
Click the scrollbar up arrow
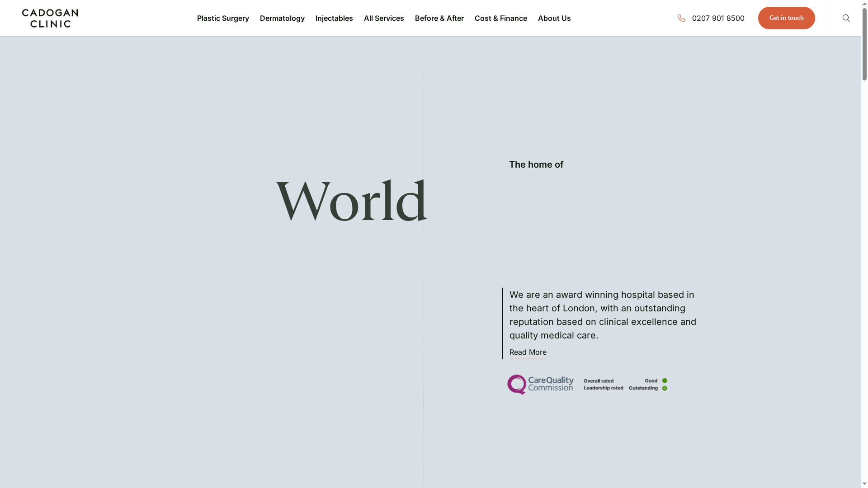864,3
